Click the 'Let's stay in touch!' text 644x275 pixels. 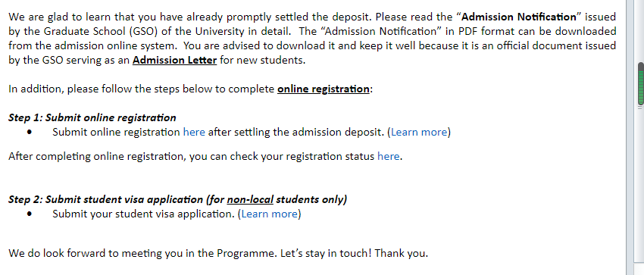coord(326,253)
